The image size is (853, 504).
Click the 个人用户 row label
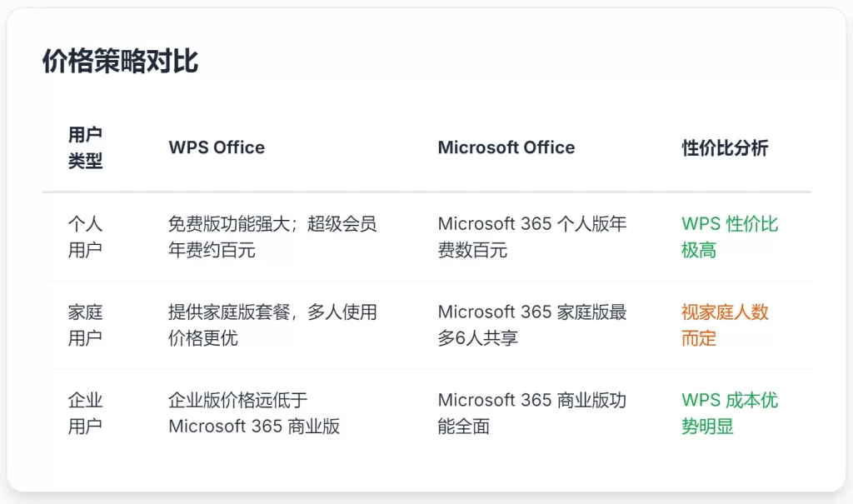[x=85, y=237]
